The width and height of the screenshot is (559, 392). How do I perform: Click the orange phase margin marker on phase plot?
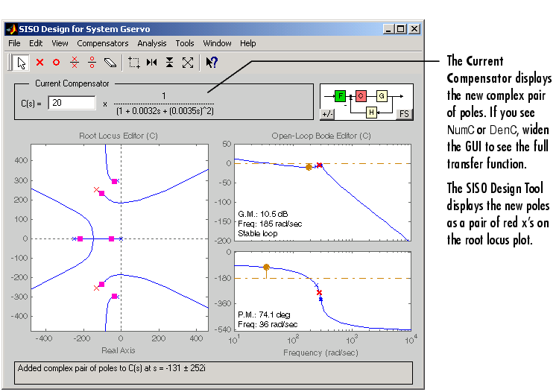point(266,267)
